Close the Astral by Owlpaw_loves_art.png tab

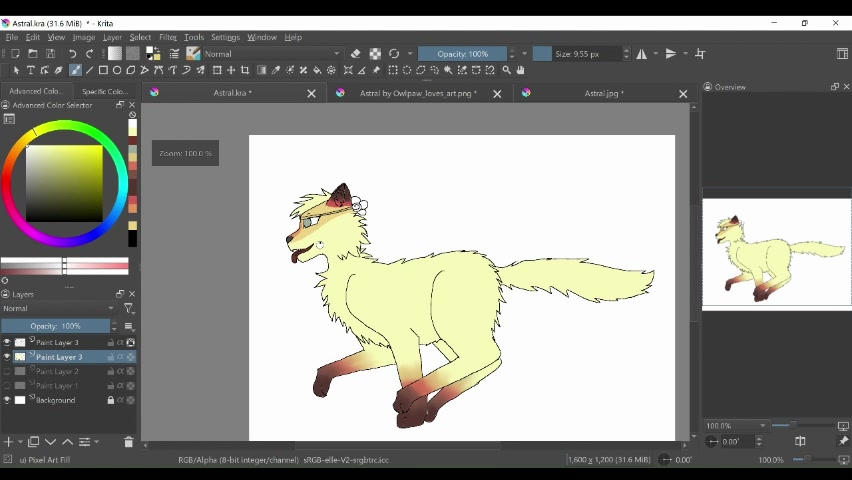point(497,93)
